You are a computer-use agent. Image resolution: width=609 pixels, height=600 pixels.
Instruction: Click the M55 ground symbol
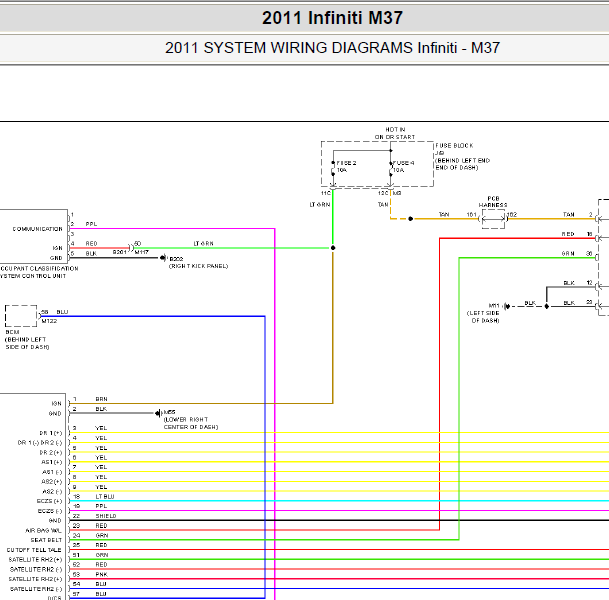pos(157,413)
